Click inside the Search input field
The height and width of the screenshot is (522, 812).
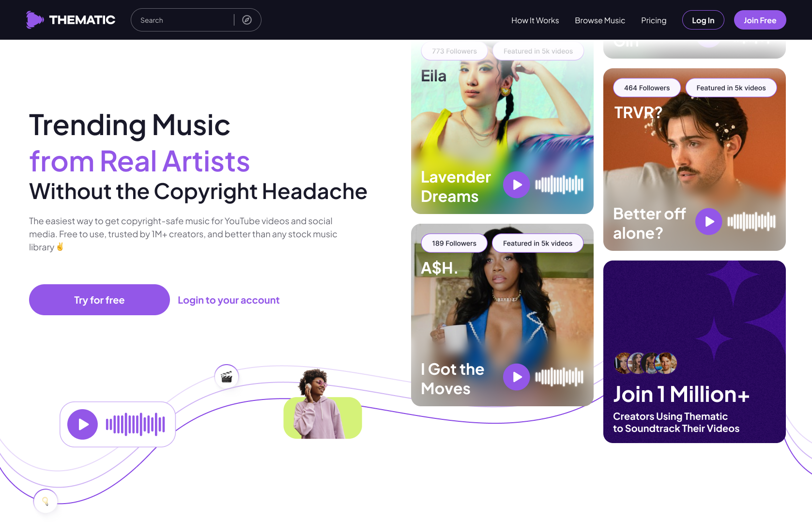pos(184,20)
